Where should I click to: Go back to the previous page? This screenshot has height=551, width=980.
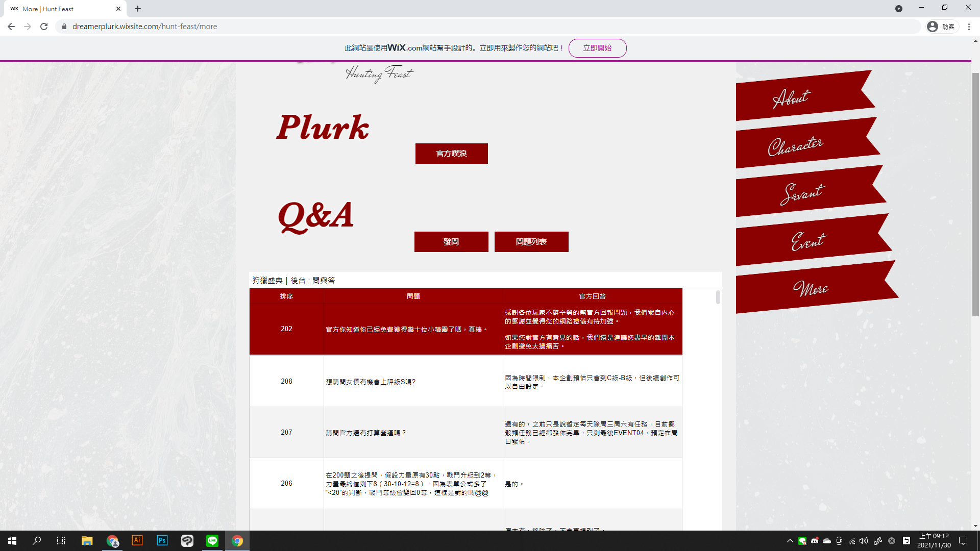point(11,27)
